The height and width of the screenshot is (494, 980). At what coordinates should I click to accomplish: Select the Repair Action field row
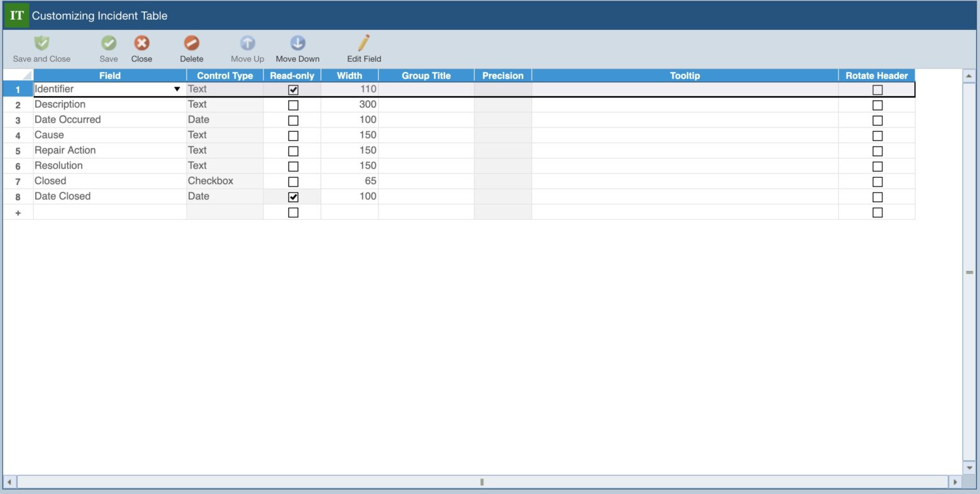(x=65, y=150)
